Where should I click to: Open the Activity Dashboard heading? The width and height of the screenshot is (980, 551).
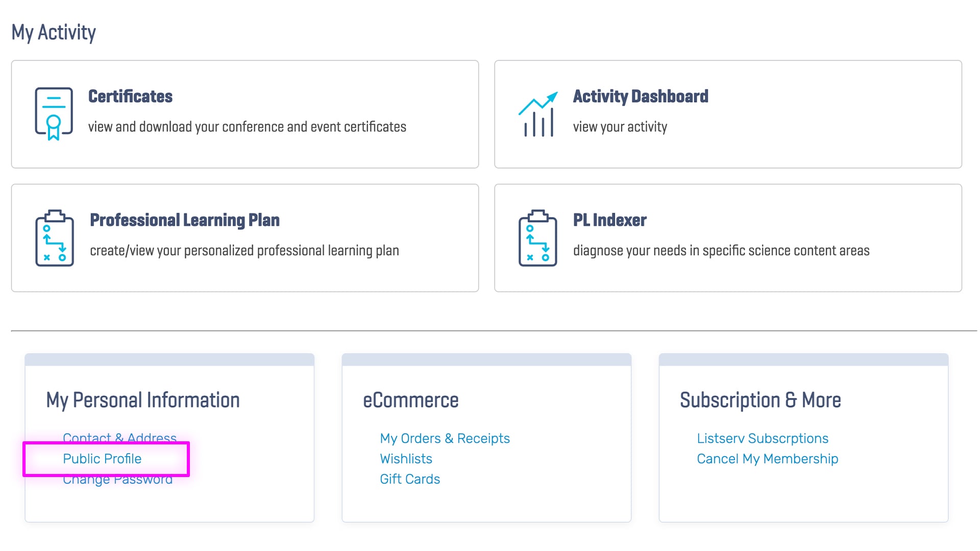[641, 96]
